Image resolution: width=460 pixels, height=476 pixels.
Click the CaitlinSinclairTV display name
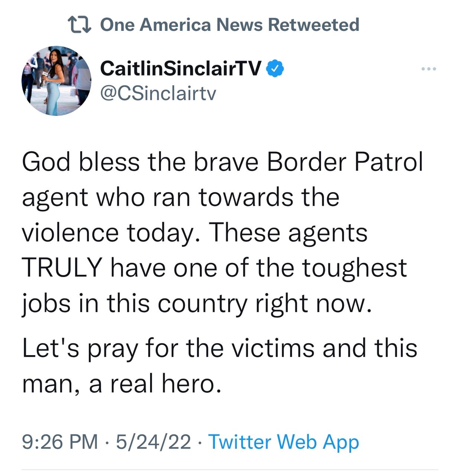tap(181, 68)
